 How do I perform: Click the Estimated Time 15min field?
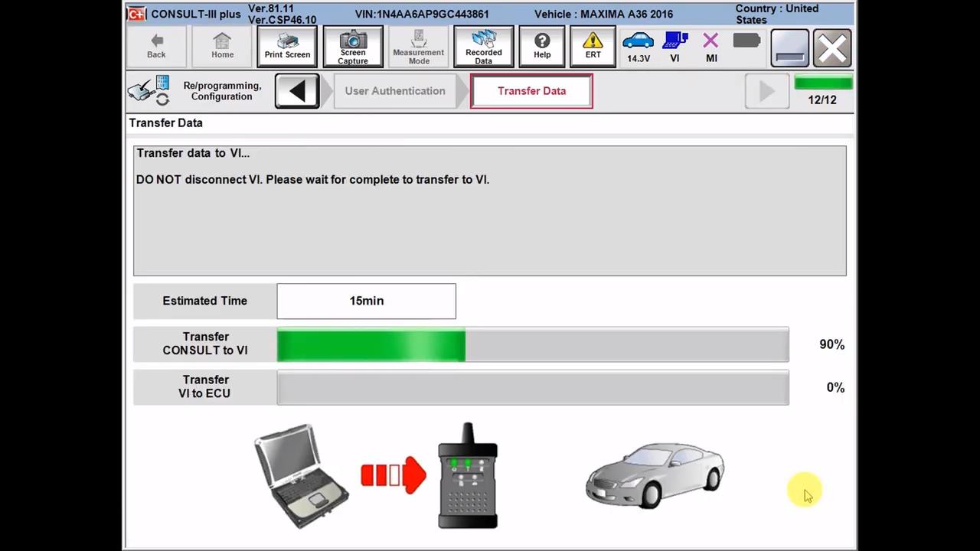pyautogui.click(x=366, y=301)
